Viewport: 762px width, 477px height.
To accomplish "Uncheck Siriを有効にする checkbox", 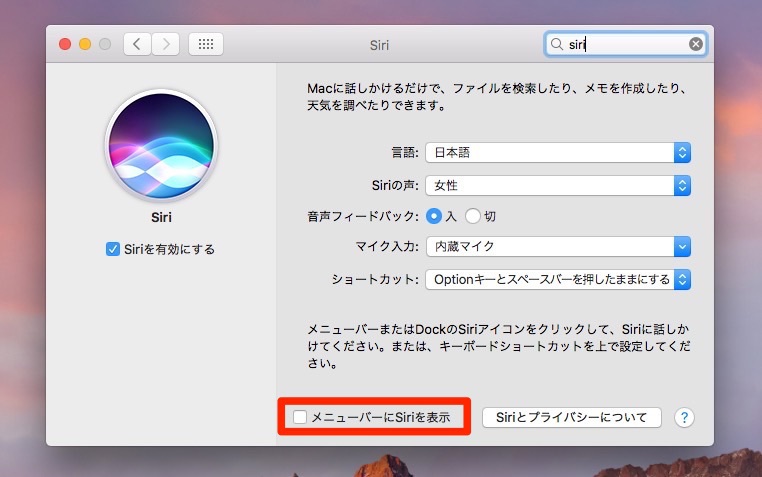I will pyautogui.click(x=113, y=249).
